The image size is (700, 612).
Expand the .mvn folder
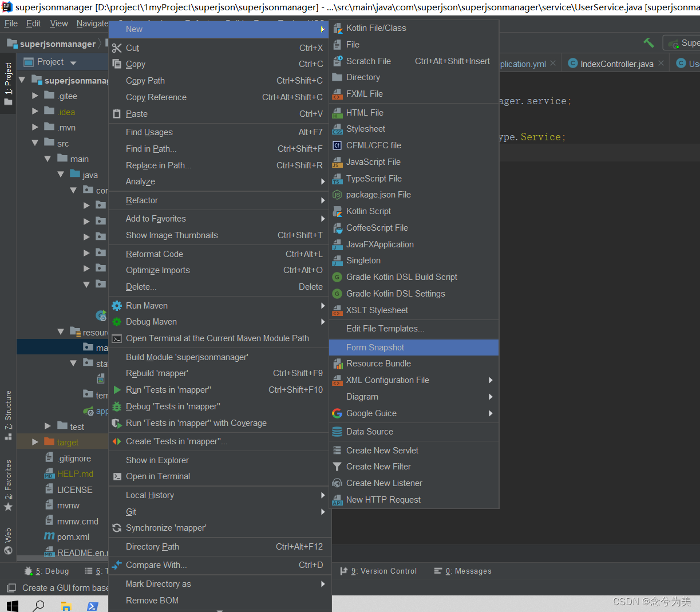pos(35,127)
